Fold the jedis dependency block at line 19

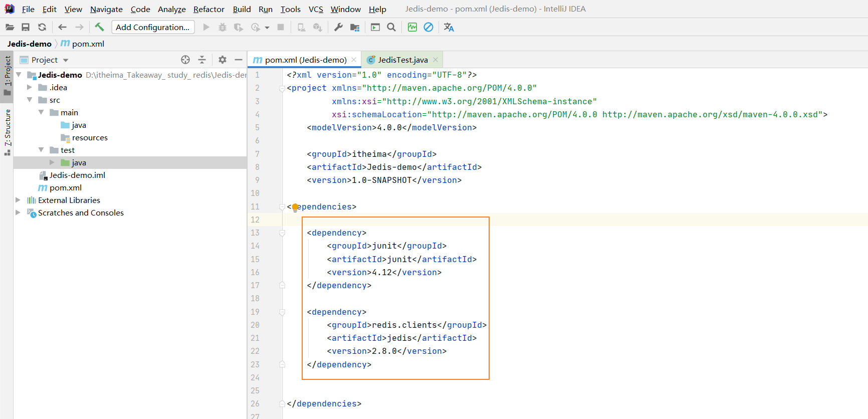point(282,312)
